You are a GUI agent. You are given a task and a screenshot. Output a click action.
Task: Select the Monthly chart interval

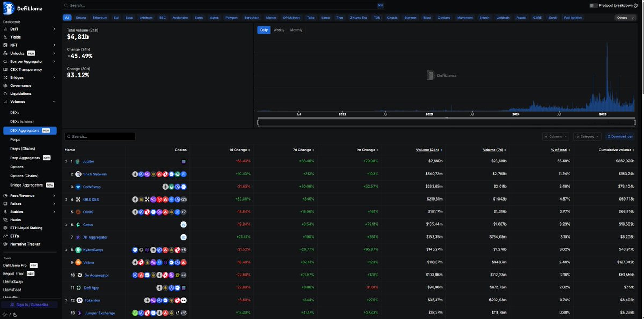tap(296, 30)
